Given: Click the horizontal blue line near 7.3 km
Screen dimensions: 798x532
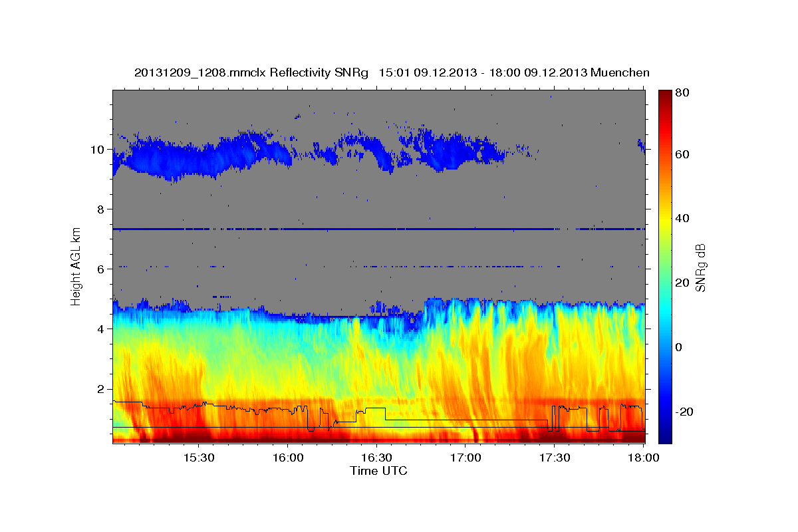Looking at the screenshot, I should (379, 229).
